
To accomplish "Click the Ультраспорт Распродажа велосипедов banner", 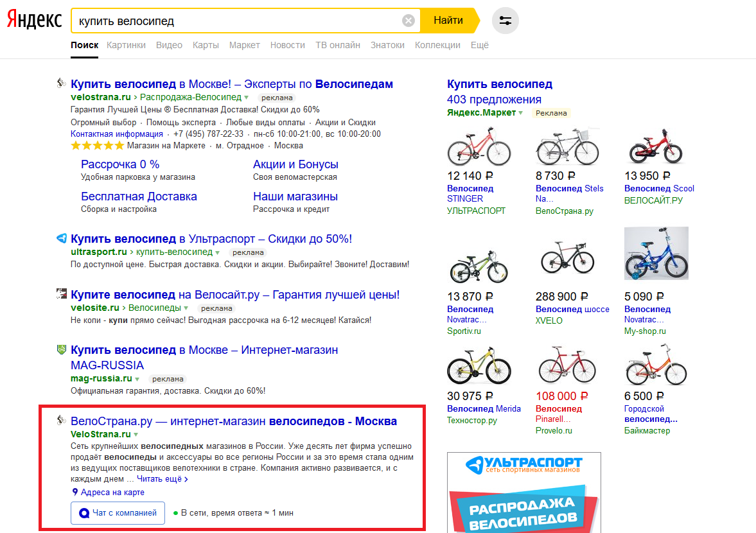I will point(524,493).
